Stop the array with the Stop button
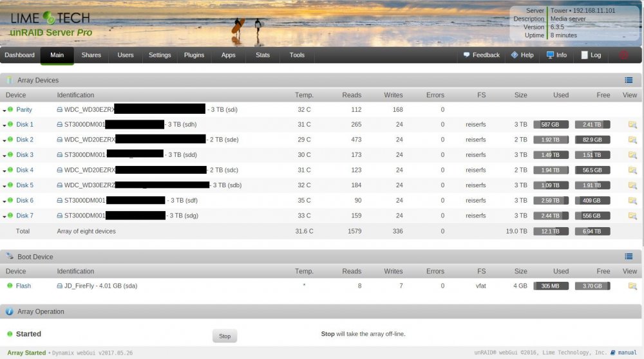644x359 pixels. tap(225, 336)
